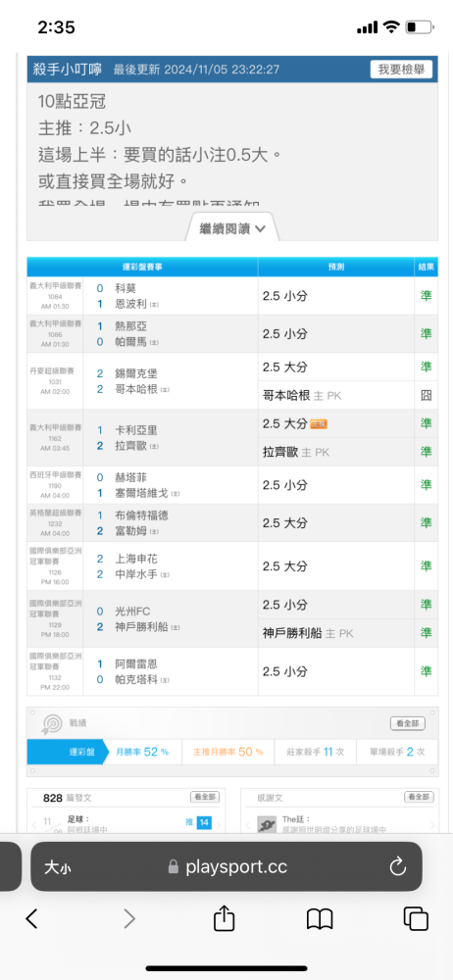Screen dimensions: 453x980
Task: Open author name 殺手小叮噹
Action: (68, 70)
